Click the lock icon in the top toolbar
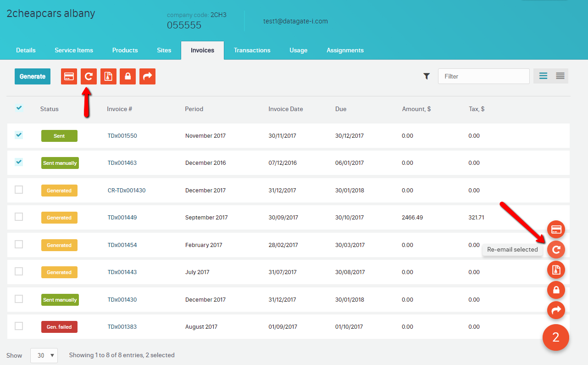The image size is (588, 365). (128, 77)
